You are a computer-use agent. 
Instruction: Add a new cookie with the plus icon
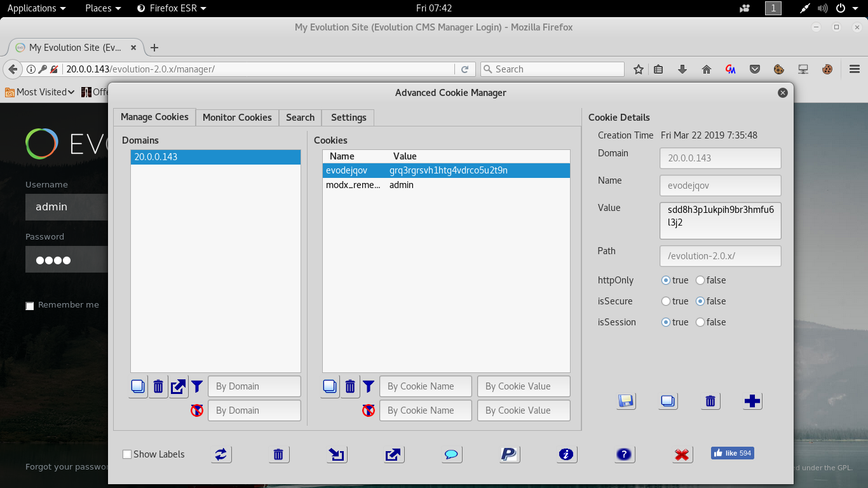coord(752,401)
